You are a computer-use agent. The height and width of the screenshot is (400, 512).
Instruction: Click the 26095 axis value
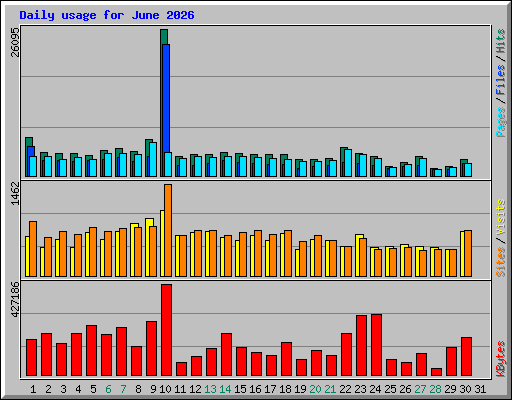[15, 42]
